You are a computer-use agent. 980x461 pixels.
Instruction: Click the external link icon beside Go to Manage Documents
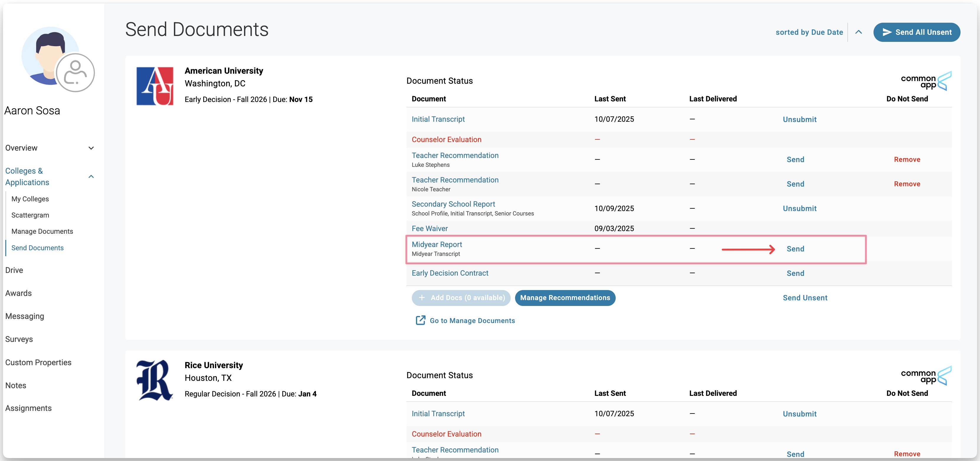(x=420, y=320)
